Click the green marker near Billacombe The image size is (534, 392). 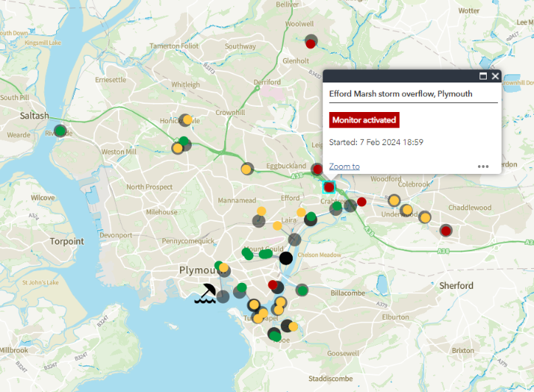click(x=302, y=290)
